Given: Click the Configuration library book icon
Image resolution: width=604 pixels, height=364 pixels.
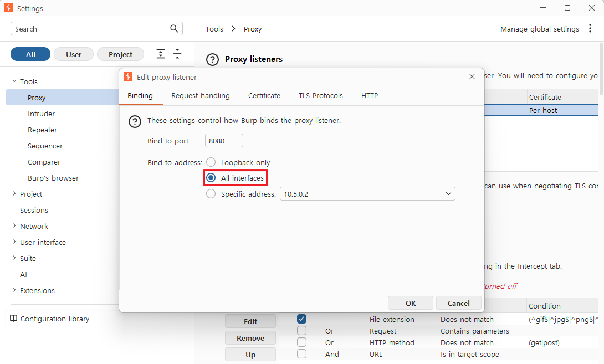Looking at the screenshot, I should [x=13, y=319].
